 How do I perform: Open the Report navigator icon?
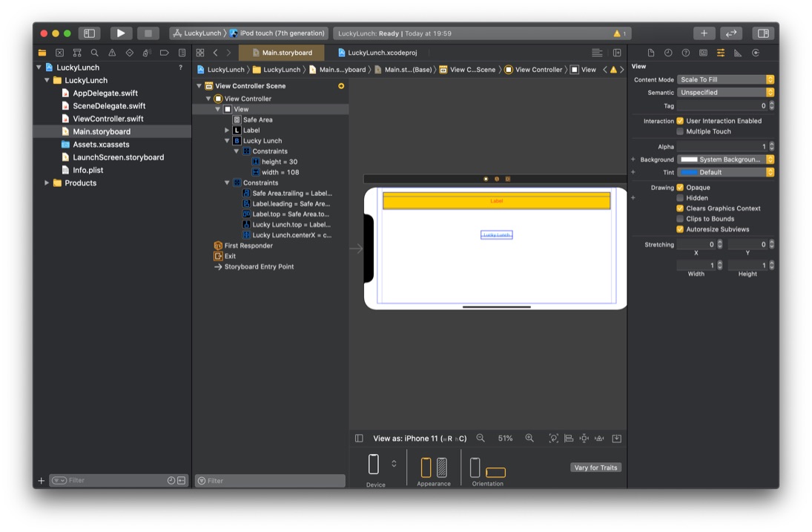[182, 53]
